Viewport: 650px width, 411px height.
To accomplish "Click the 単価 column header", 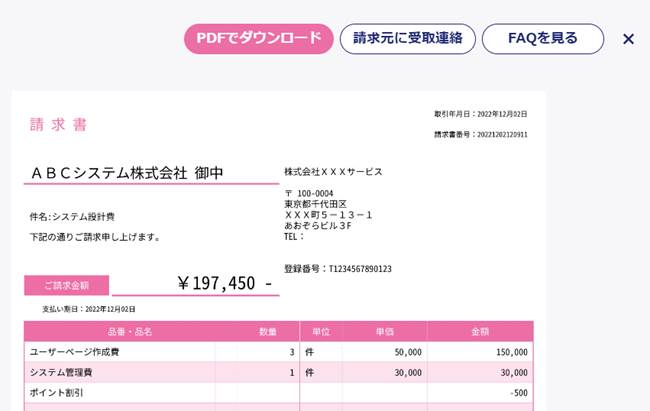I will (x=385, y=331).
